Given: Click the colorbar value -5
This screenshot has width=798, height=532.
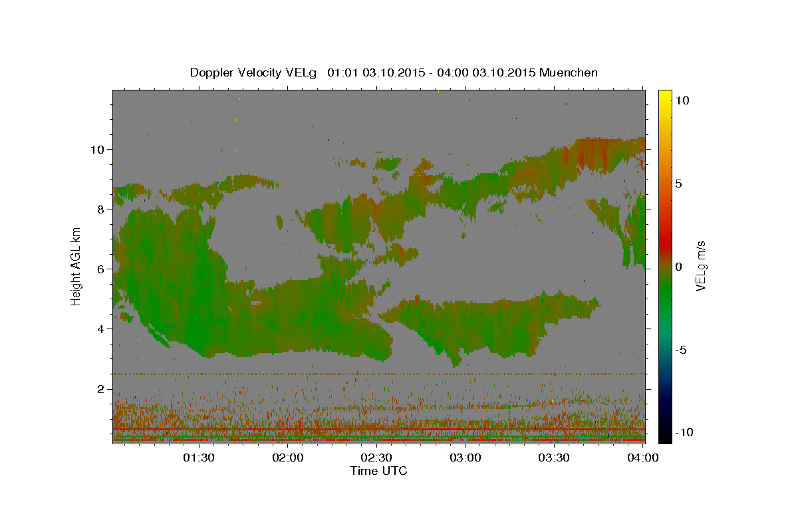Looking at the screenshot, I should tap(682, 350).
